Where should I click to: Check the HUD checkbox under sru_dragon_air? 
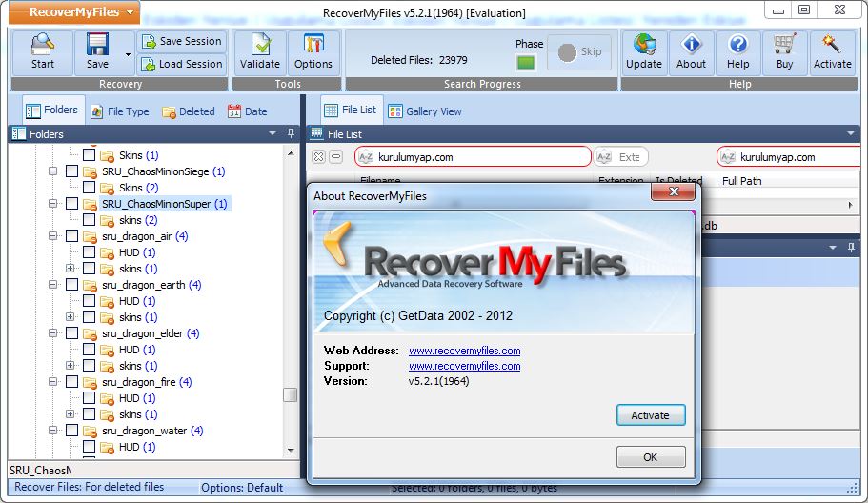(90, 251)
